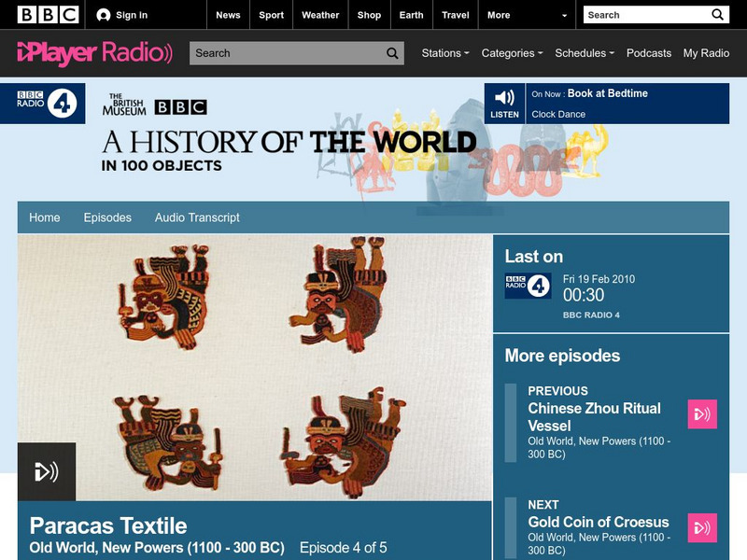Open the Categories dropdown
This screenshot has width=747, height=560.
tap(512, 53)
